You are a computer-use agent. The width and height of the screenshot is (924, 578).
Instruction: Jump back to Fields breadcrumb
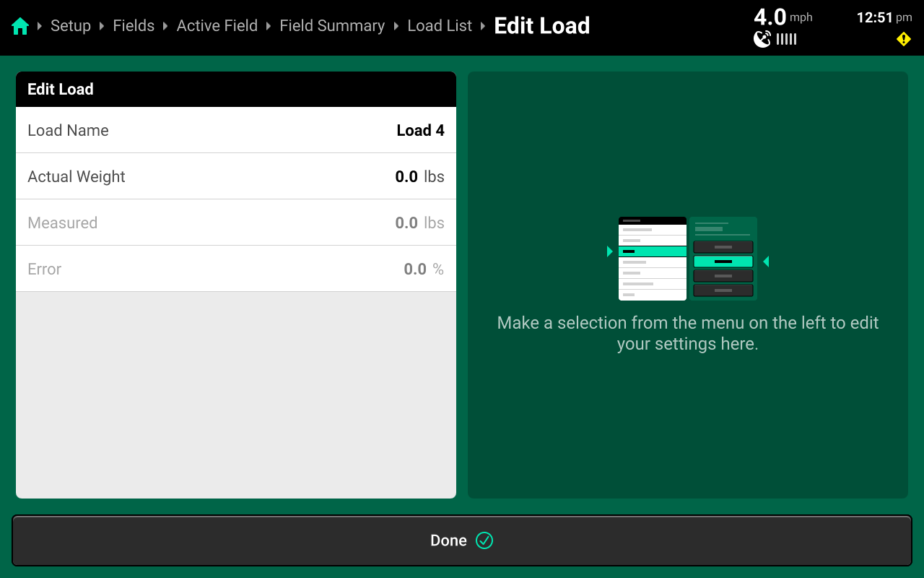coord(134,26)
